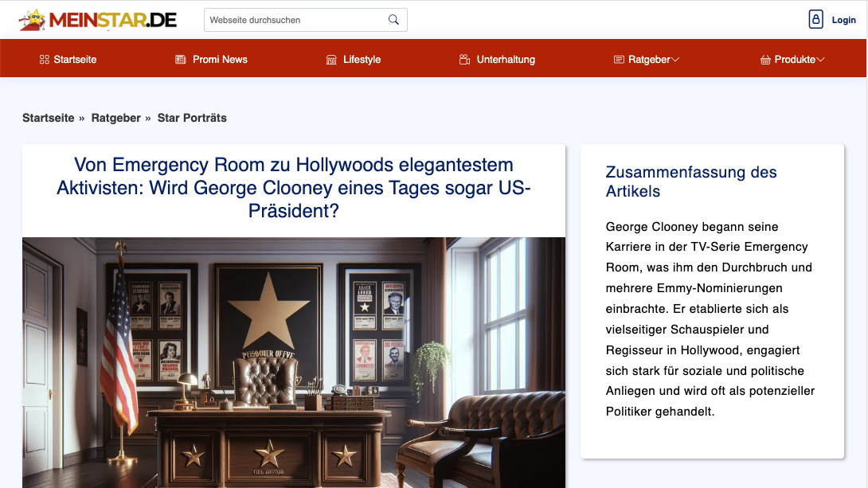Click the Unterhaltung icon in the red navbar
This screenshot has width=868, height=488.
click(465, 60)
